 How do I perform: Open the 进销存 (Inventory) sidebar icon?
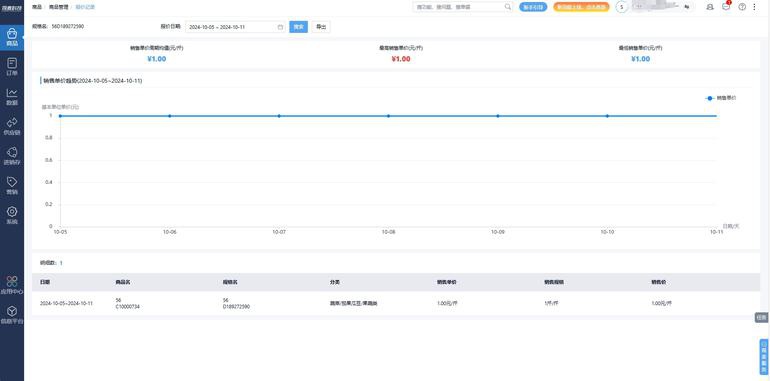pos(12,156)
